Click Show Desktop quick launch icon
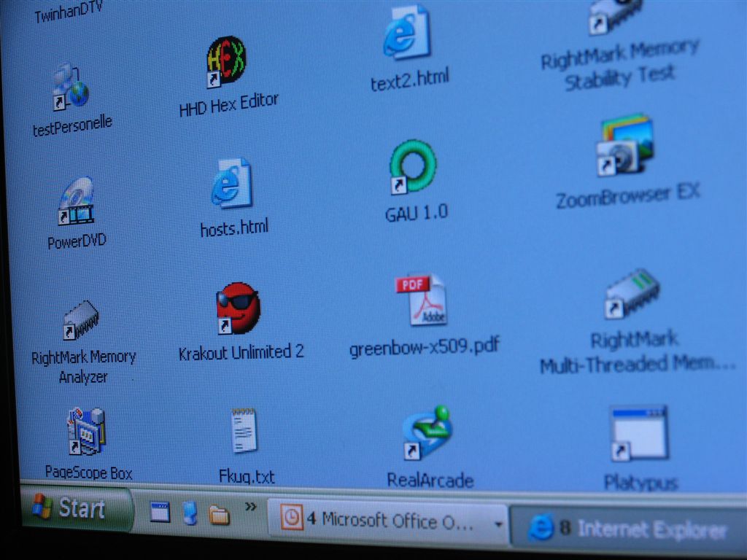This screenshot has width=747, height=560. [x=160, y=513]
